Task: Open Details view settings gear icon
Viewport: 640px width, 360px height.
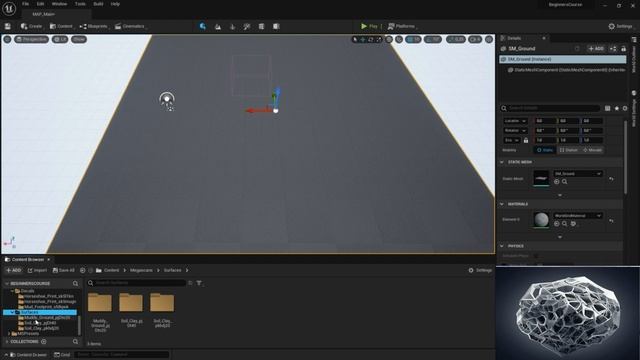Action: (x=625, y=108)
